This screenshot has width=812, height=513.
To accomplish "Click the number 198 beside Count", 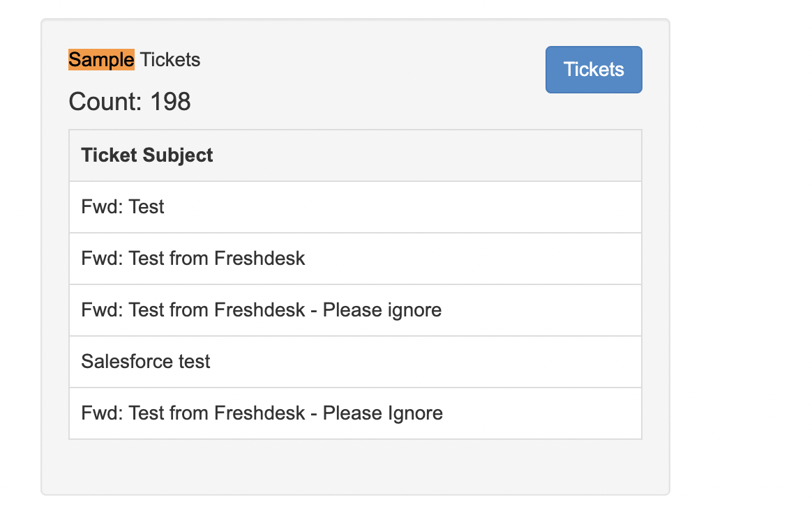I will pos(170,102).
